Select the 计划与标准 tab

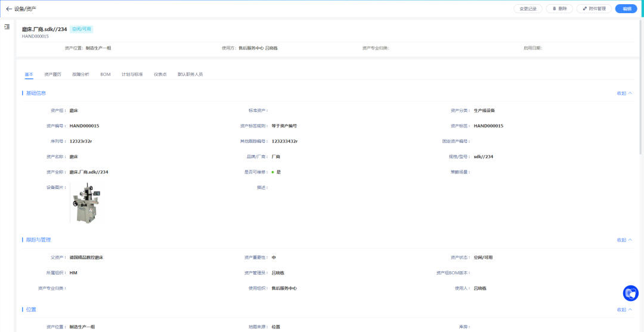[x=132, y=75]
